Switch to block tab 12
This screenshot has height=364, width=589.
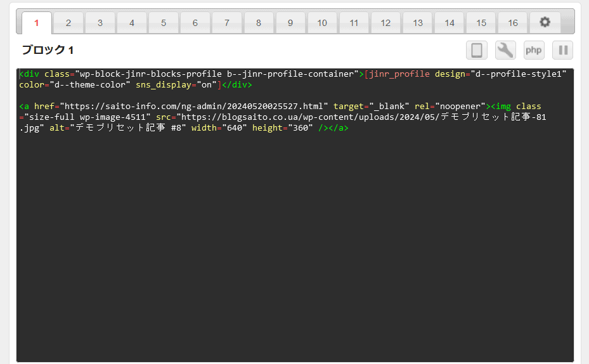385,23
